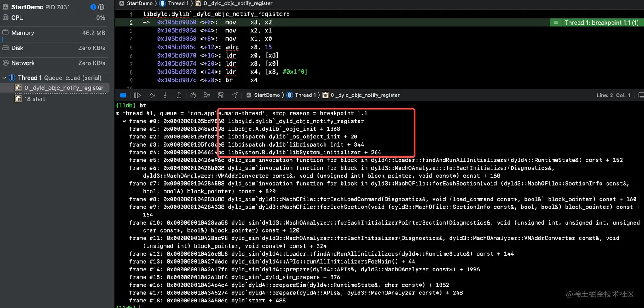644x308 pixels.
Task: Click the CPU chip icon
Action: (x=6, y=18)
